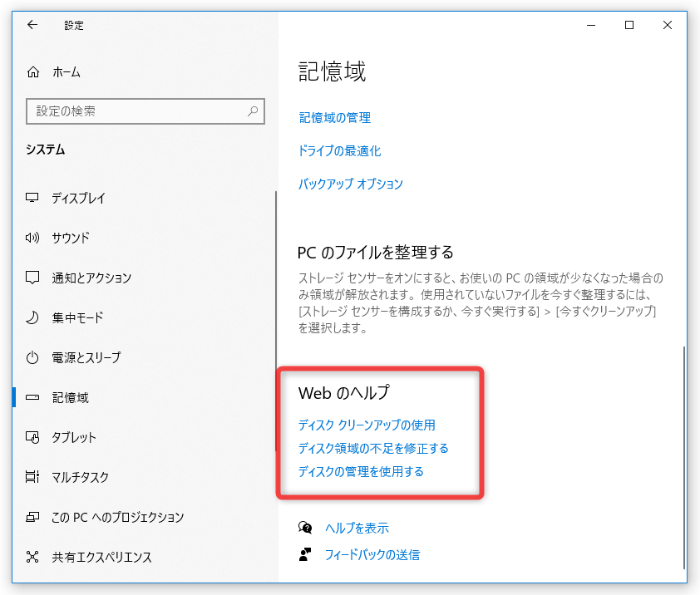The image size is (700, 595).
Task: Click the 設定 window title text
Action: click(x=74, y=26)
